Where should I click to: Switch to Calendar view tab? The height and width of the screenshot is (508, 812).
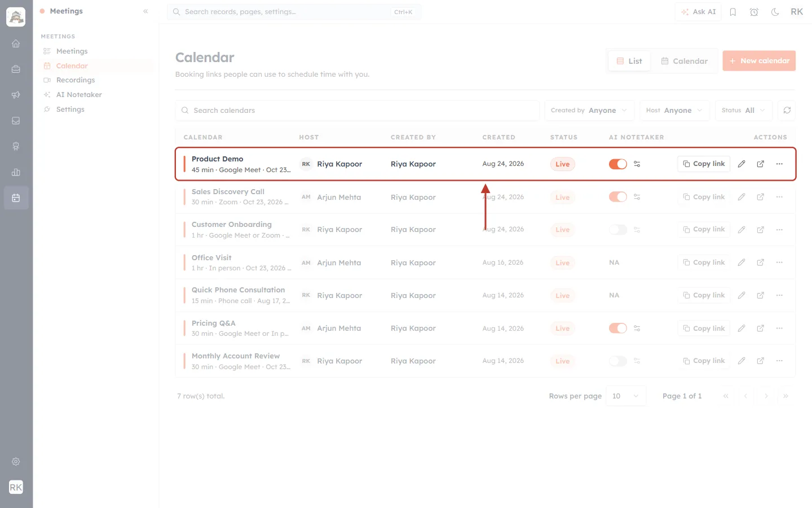(684, 61)
